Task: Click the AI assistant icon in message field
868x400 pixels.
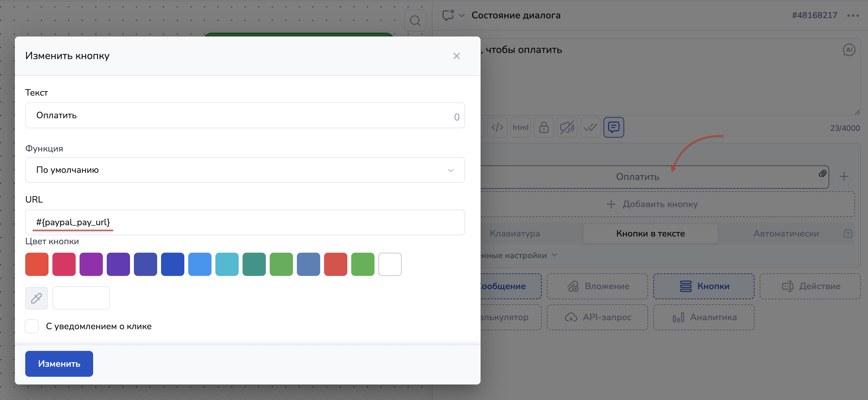Action: (x=849, y=50)
